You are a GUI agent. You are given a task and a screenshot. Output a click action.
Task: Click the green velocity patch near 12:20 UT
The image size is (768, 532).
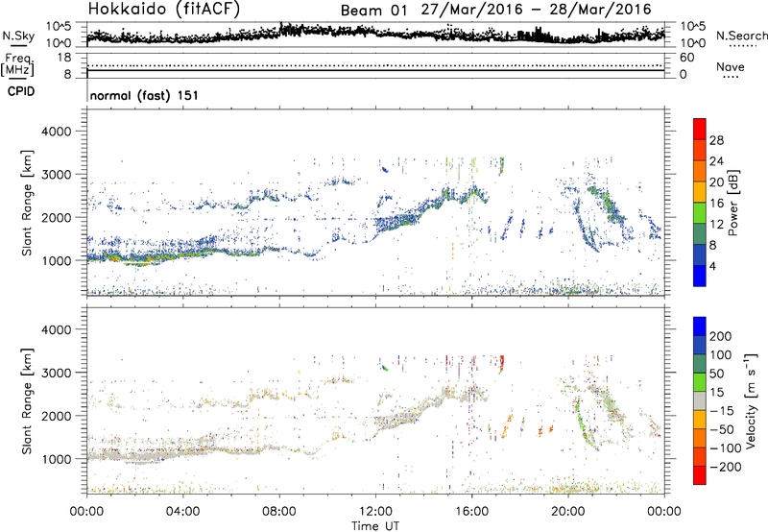(x=385, y=366)
